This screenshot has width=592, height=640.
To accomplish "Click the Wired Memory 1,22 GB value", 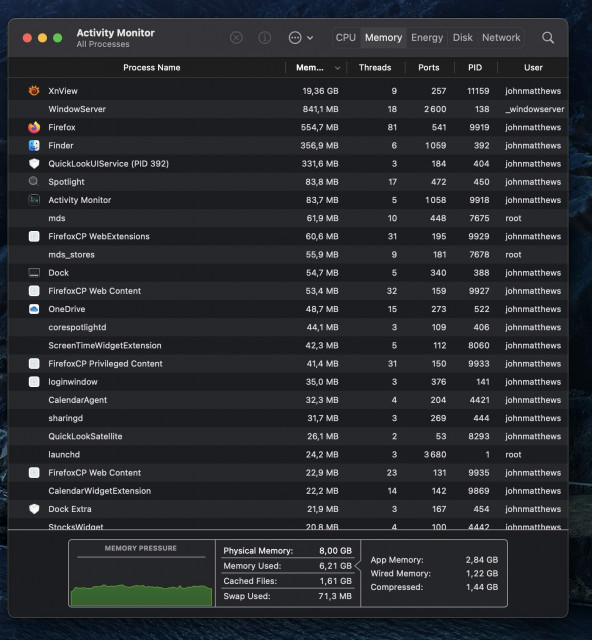I will pos(482,573).
